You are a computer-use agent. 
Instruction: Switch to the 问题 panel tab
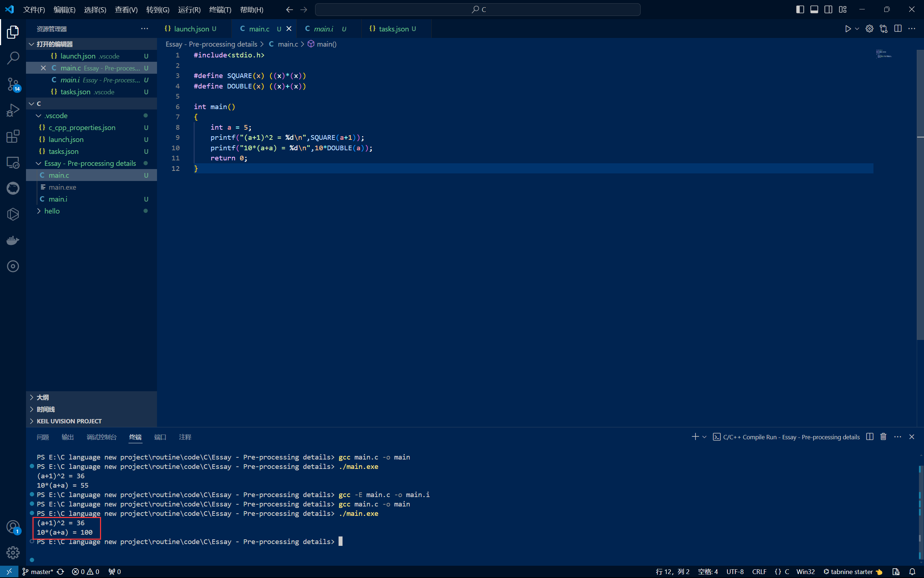point(43,437)
